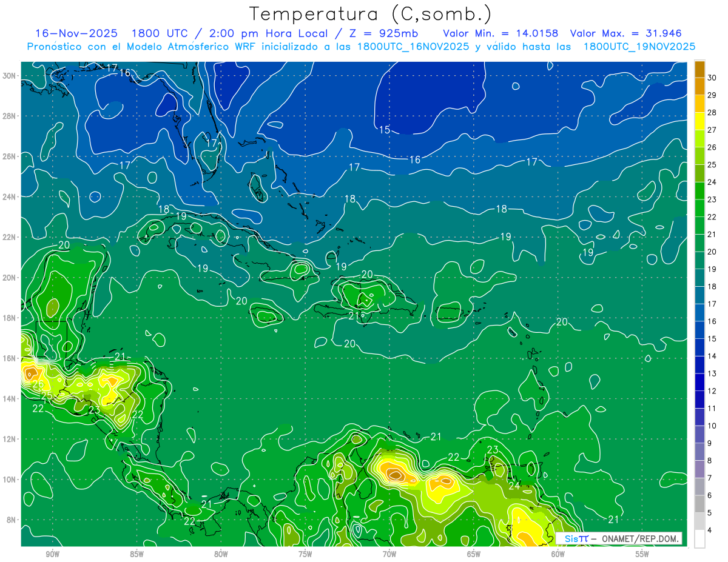728x562 pixels.
Task: Click color legend value 5
Action: point(710,513)
